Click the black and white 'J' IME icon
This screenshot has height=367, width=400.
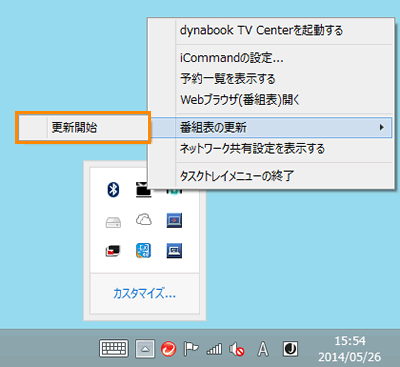[290, 349]
